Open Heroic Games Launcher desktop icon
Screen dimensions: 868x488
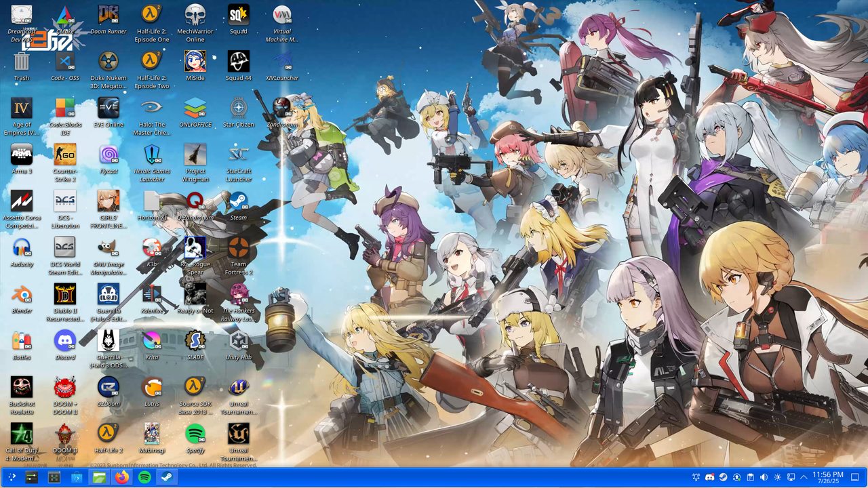coord(151,155)
